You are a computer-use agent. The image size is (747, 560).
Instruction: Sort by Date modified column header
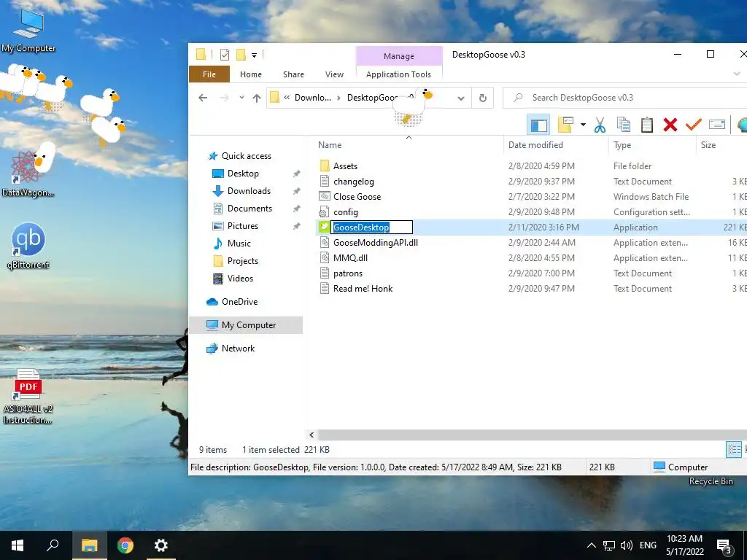coord(535,145)
